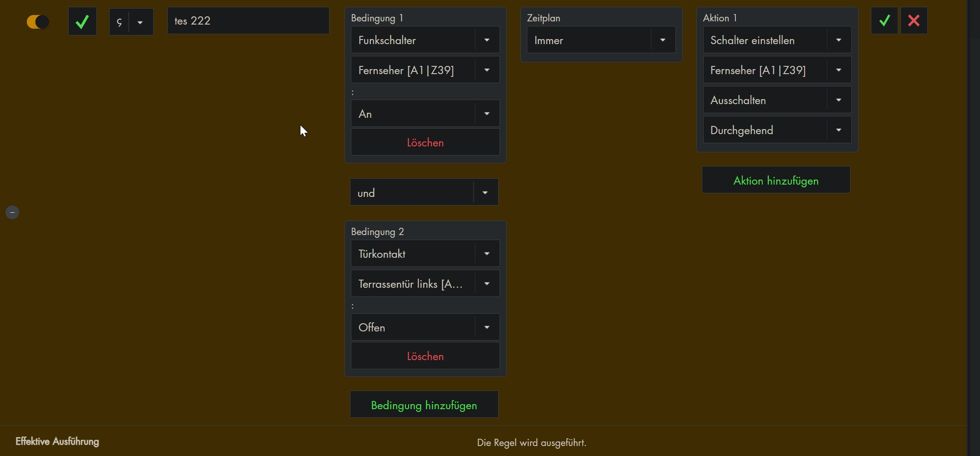Change the 'und' logical operator dropdown
Viewport: 980px width, 456px height.
coord(424,192)
